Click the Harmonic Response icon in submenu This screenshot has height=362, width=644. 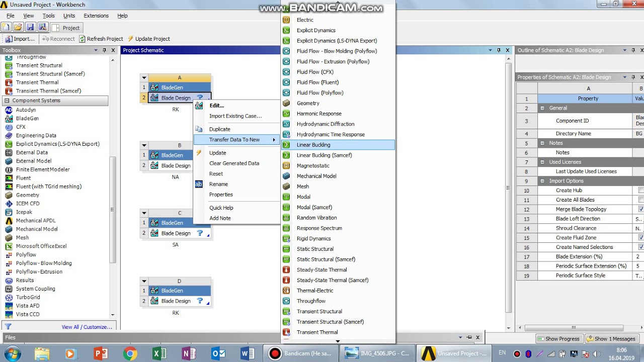(286, 114)
